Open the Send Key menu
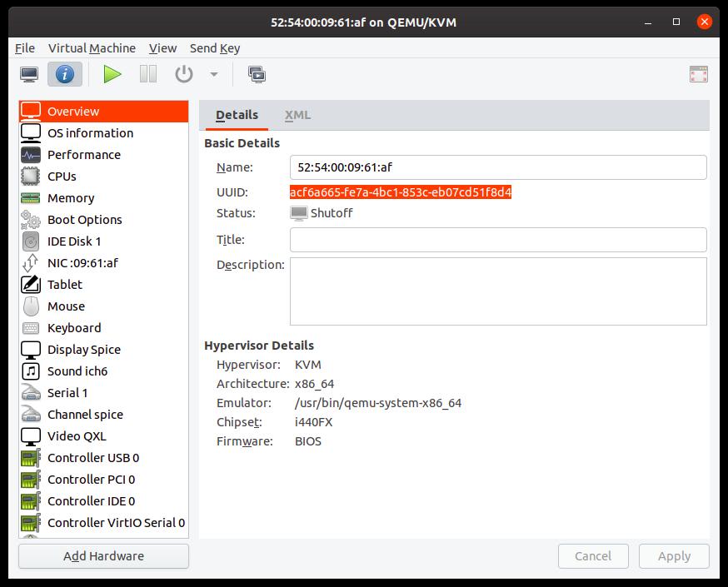The width and height of the screenshot is (728, 587). [215, 48]
